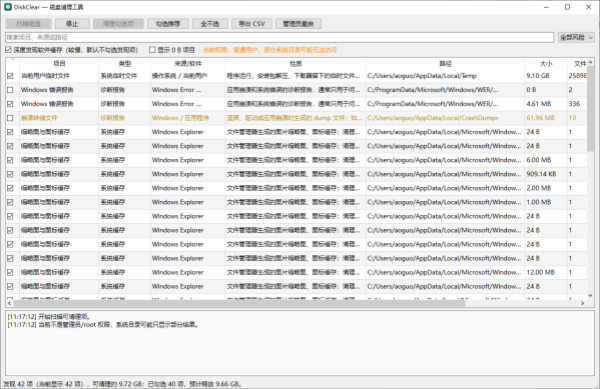This screenshot has height=389, width=600.
Task: Toggle checkbox of the 909.14 KB thumbnail cache row
Action: [10, 174]
